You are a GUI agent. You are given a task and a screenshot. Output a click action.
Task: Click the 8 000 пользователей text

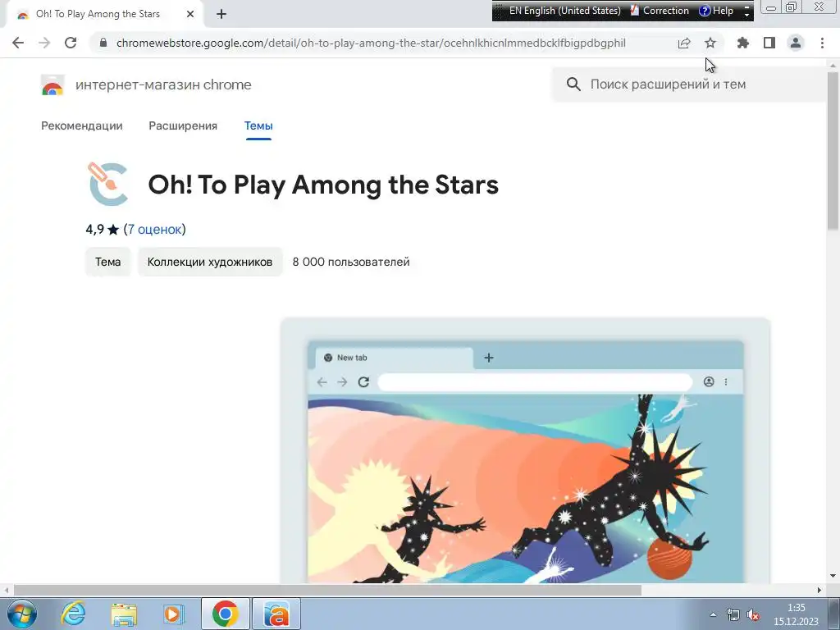pos(351,262)
